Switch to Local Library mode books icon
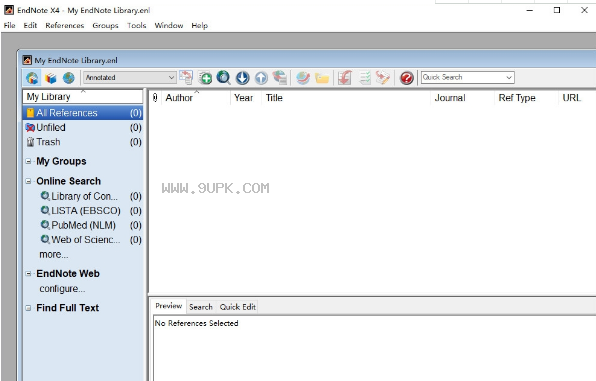The image size is (596, 381). [51, 78]
